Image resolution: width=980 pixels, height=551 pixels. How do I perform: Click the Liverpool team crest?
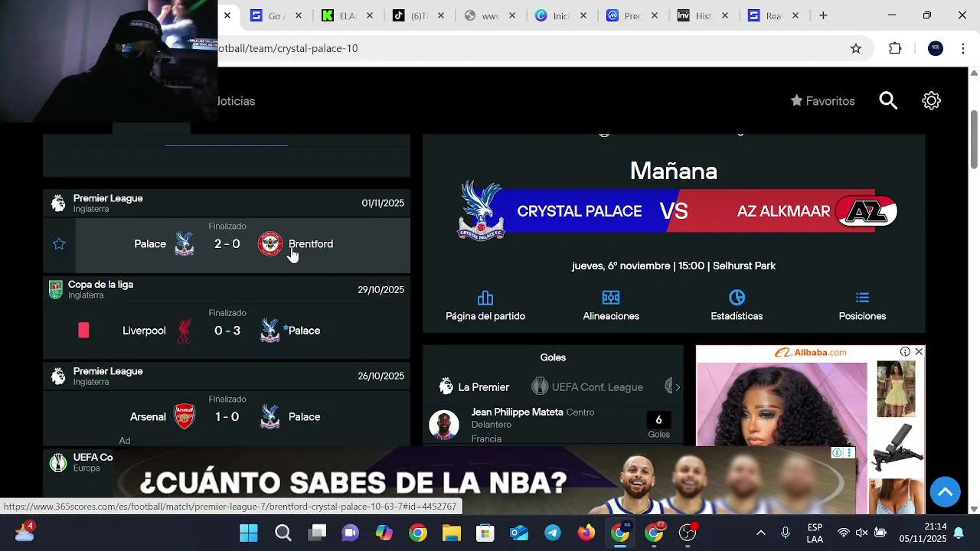click(185, 331)
